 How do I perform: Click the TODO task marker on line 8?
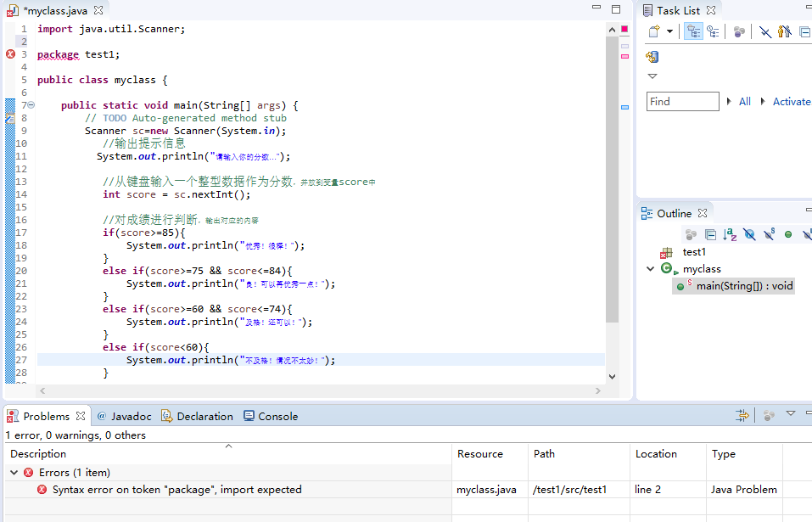click(x=10, y=119)
